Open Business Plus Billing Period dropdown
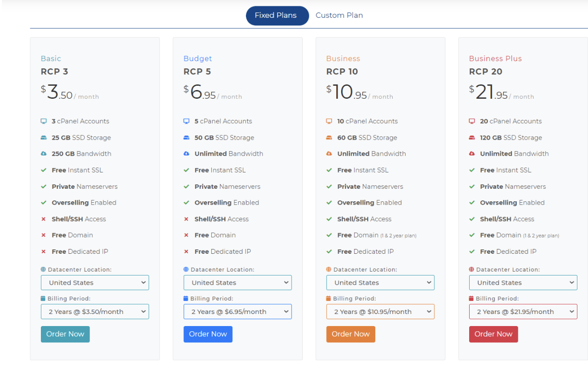 click(x=523, y=312)
